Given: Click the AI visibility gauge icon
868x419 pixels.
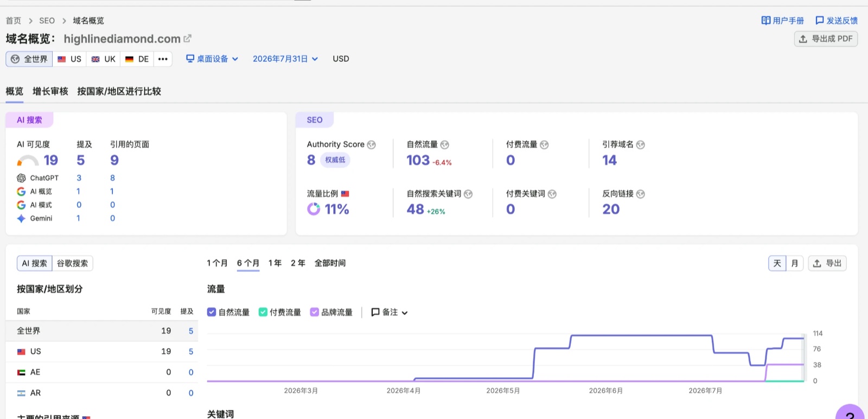Looking at the screenshot, I should coord(28,161).
